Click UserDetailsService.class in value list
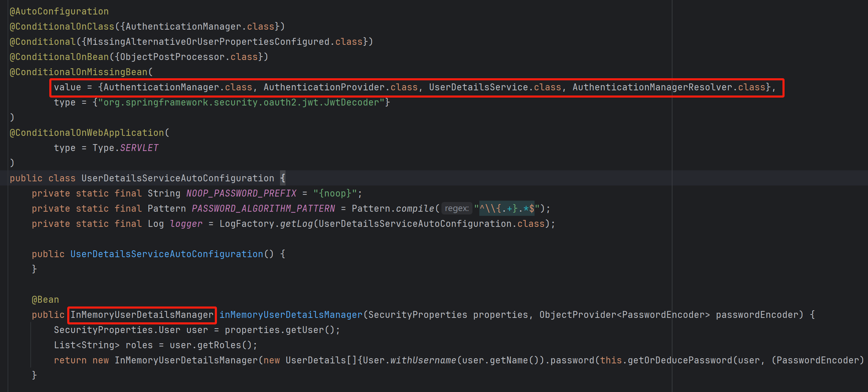868x392 pixels. [x=495, y=87]
